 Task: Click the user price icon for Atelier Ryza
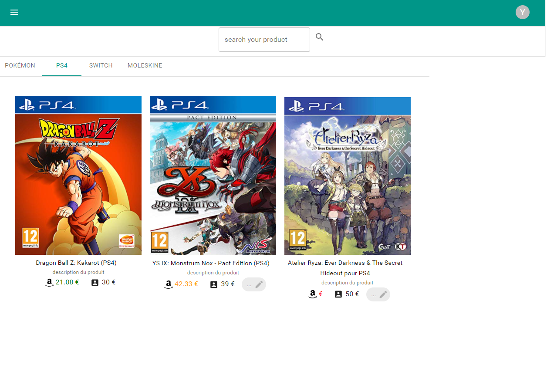[x=338, y=294]
